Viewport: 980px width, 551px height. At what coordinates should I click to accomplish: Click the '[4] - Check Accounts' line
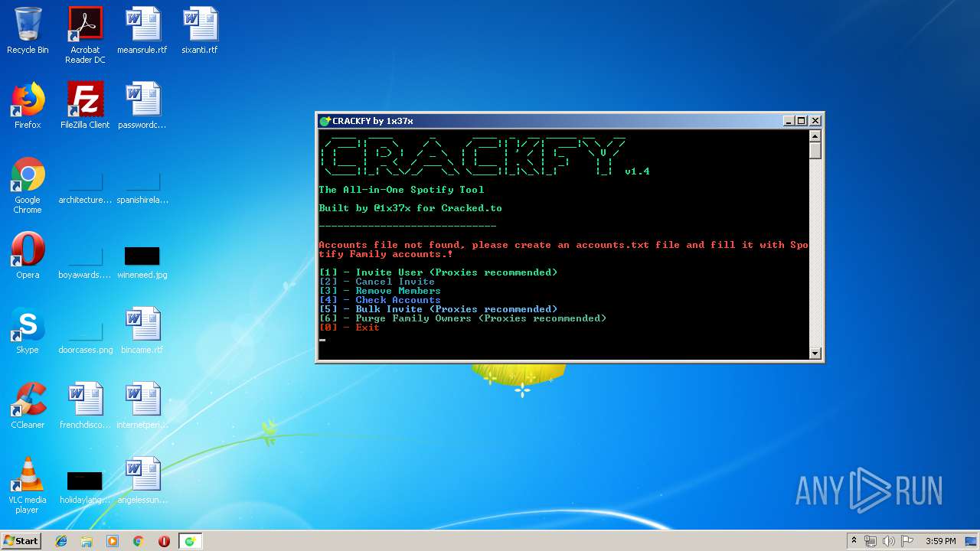coord(380,300)
